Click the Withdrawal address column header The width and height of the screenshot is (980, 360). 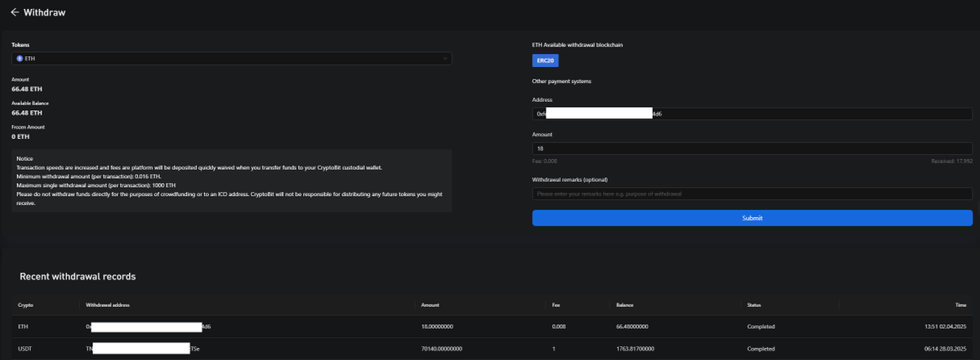pos(108,304)
